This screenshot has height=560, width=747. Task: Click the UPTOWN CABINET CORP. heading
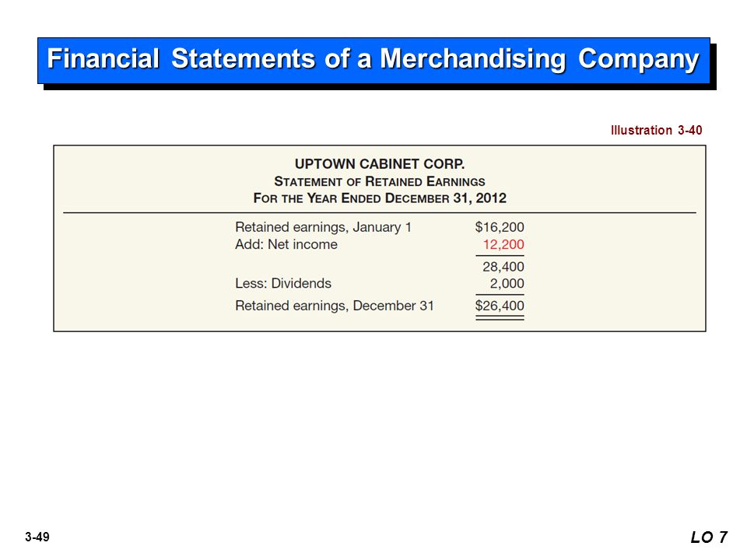tap(380, 164)
